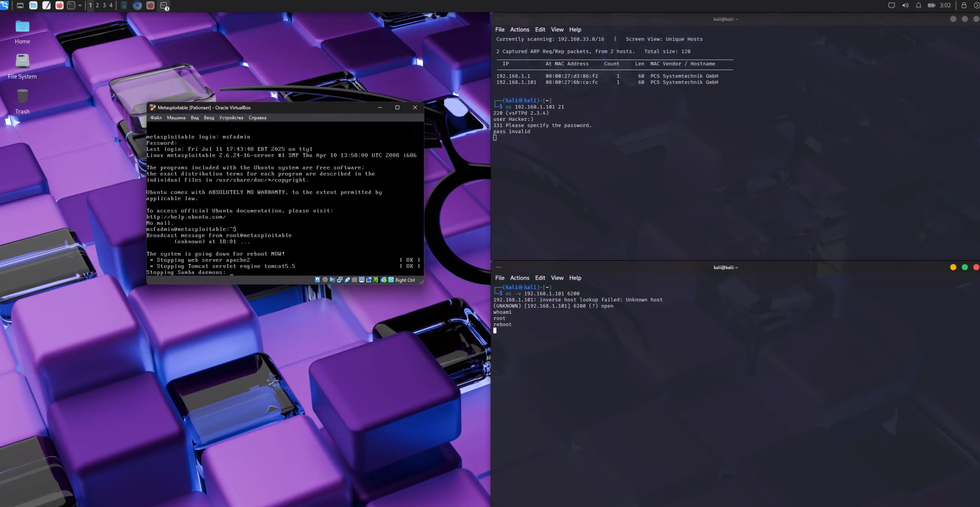Open Машина menu in VirtualBox window
This screenshot has height=507, width=980.
(x=176, y=118)
